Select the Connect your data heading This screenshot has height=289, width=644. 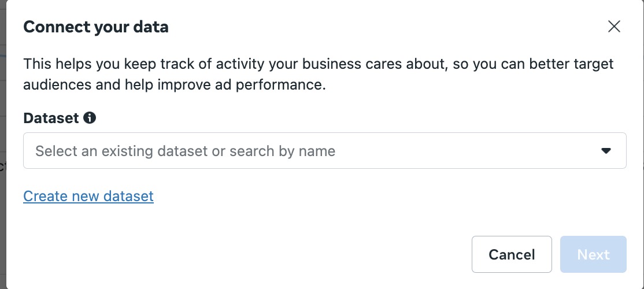pos(96,27)
